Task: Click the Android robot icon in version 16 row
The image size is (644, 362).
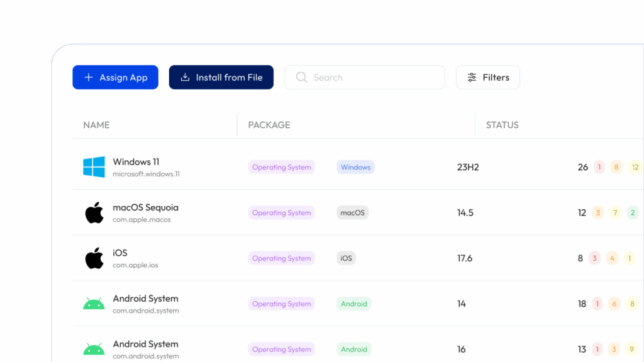Action: click(x=94, y=349)
